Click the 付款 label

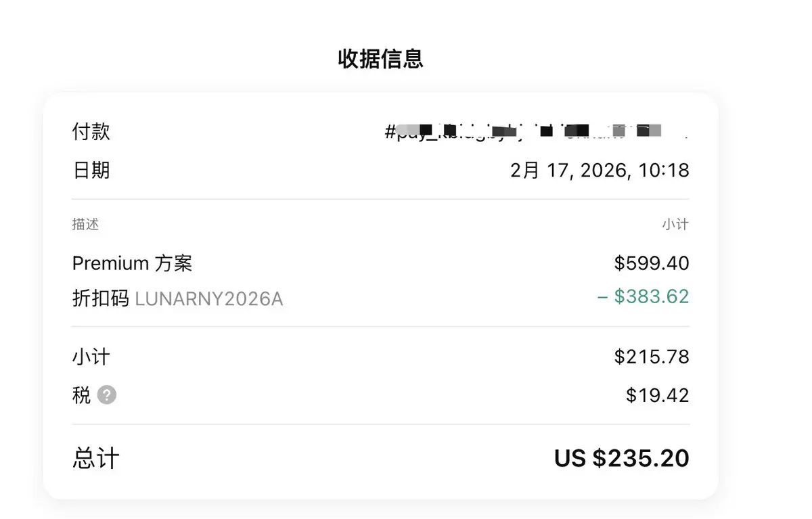[x=91, y=131]
